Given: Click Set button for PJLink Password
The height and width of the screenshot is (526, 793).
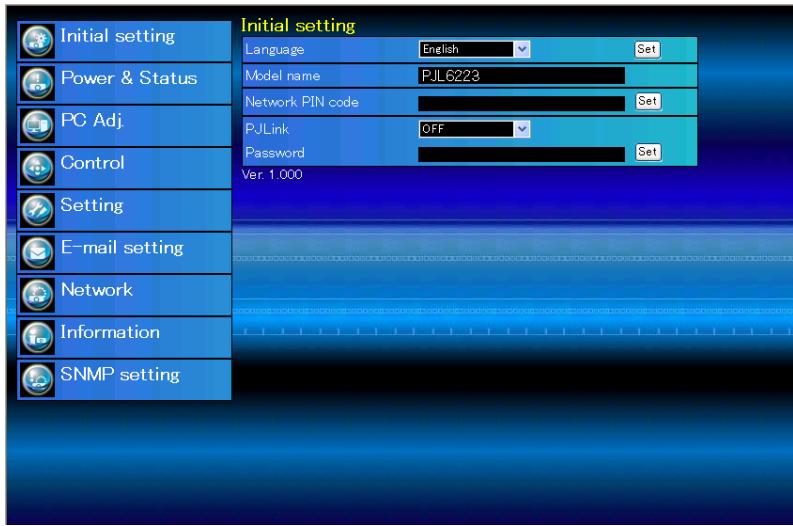Looking at the screenshot, I should click(x=647, y=152).
